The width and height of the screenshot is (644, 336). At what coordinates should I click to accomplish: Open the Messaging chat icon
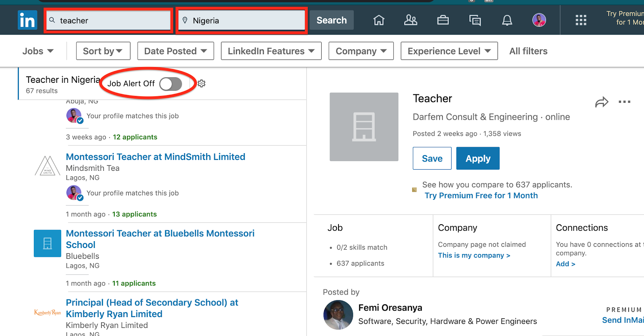pyautogui.click(x=475, y=20)
